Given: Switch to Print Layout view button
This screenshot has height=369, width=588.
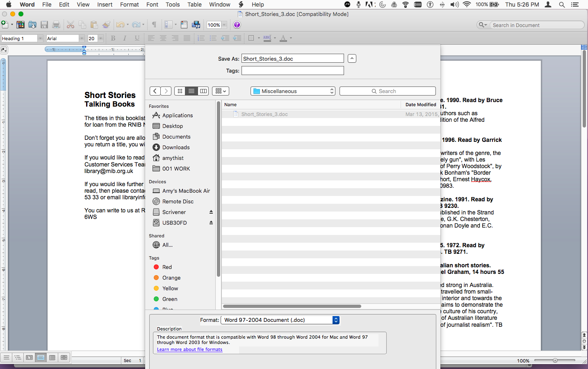Looking at the screenshot, I should (41, 358).
